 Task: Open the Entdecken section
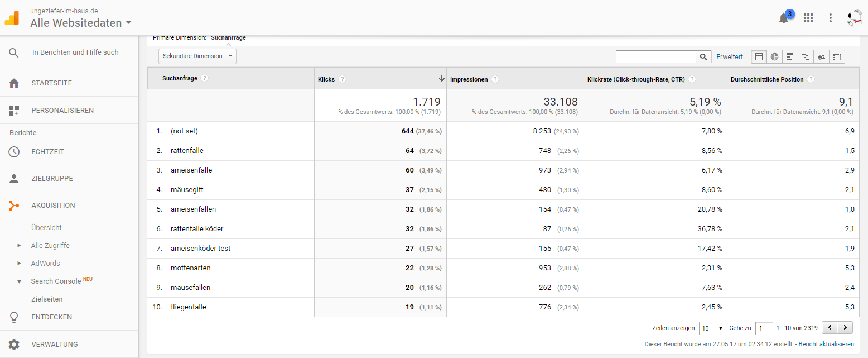click(52, 317)
